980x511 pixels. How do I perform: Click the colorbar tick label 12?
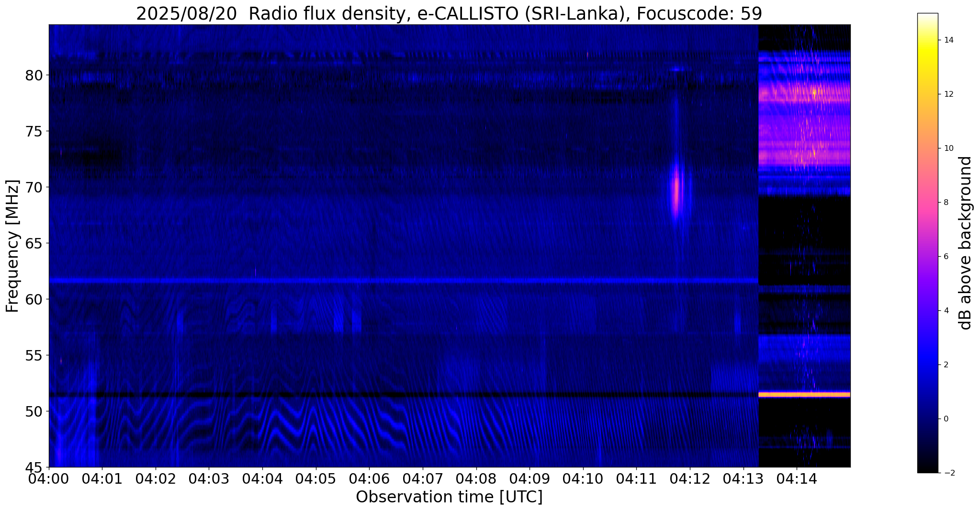pyautogui.click(x=947, y=94)
